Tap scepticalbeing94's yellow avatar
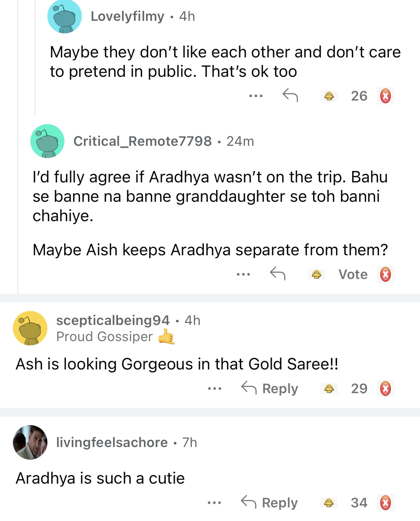420x521 pixels. [x=30, y=328]
